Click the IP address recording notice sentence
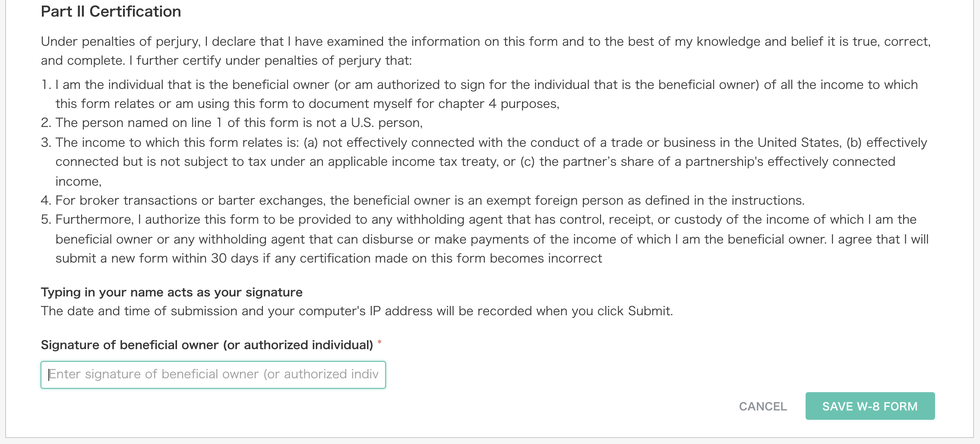Viewport: 980px width, 444px height. pyautogui.click(x=357, y=311)
